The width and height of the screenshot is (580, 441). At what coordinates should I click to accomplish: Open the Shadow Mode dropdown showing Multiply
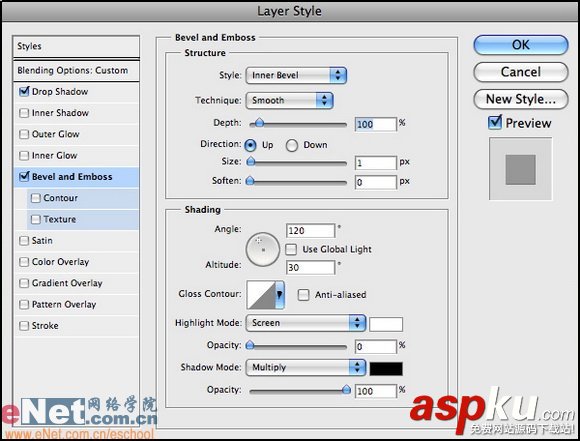point(306,367)
